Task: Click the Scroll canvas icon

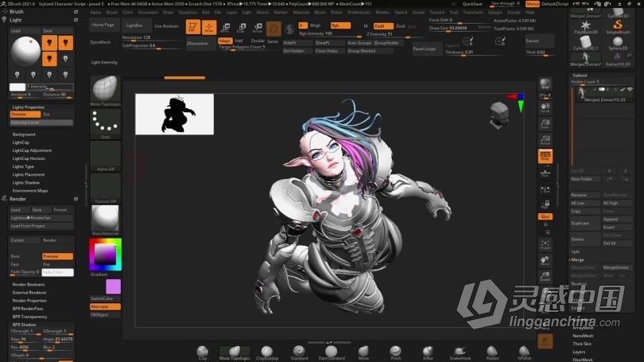Action: [x=545, y=107]
